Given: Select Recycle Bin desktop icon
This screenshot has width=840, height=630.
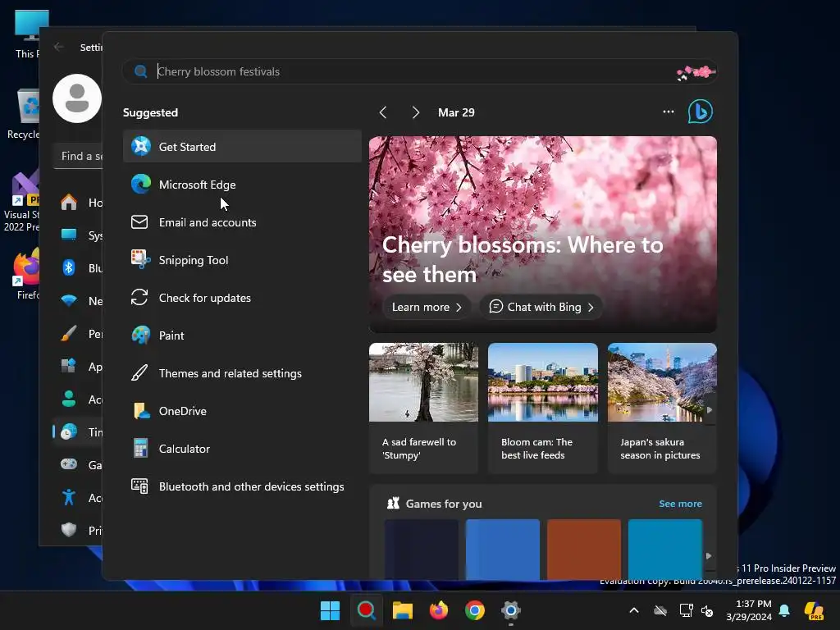Looking at the screenshot, I should coord(24,113).
